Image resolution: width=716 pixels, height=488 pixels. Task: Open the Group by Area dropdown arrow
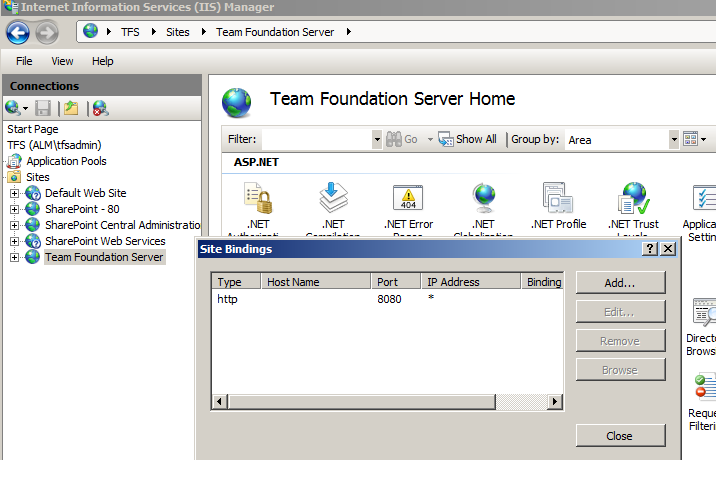pos(674,139)
